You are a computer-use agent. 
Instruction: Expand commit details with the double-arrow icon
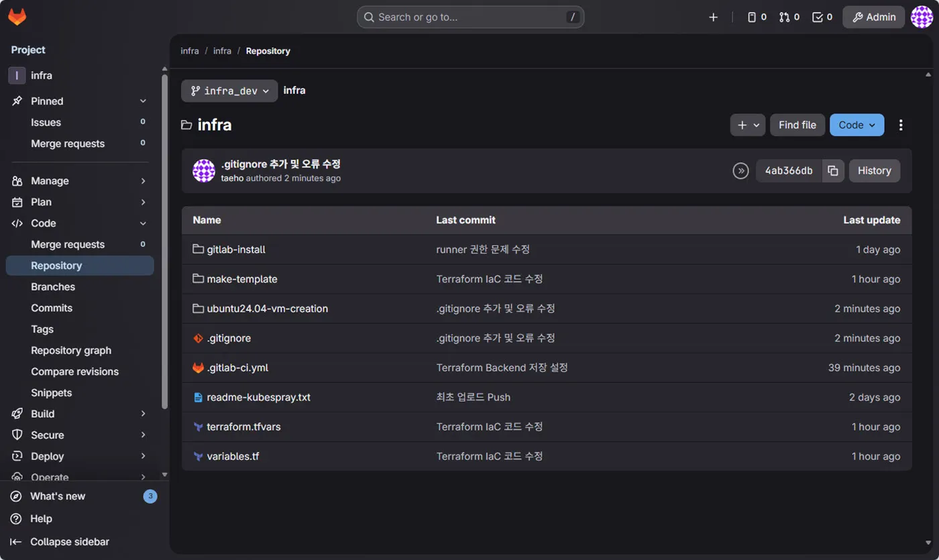(740, 171)
